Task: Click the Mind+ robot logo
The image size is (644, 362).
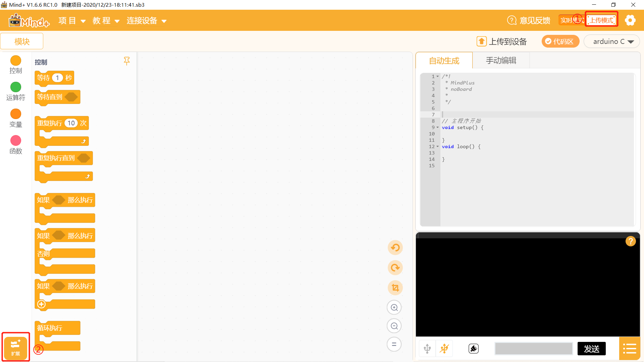Action: [29, 20]
